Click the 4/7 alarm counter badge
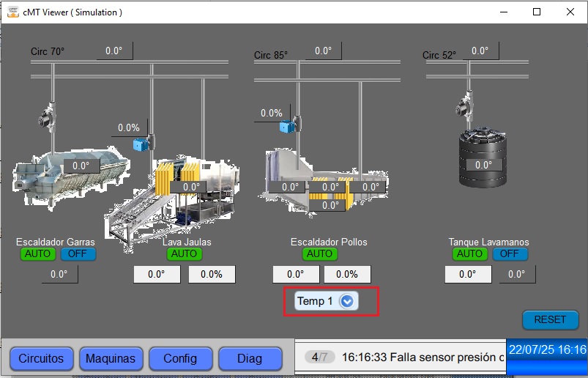The width and height of the screenshot is (588, 378). tap(319, 357)
